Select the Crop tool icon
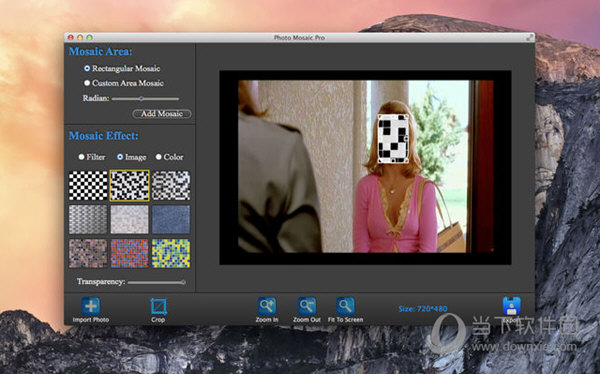600x374 pixels. [158, 307]
